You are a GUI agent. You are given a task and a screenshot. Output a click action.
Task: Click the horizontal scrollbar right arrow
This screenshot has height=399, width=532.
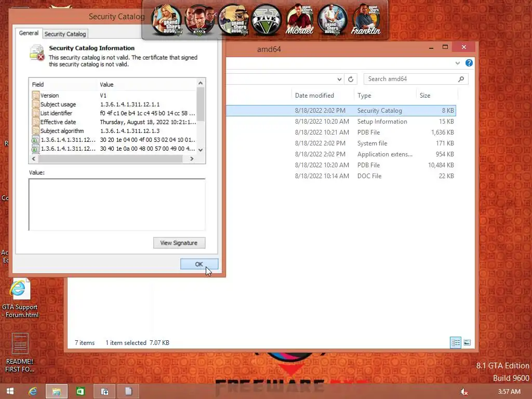click(x=192, y=158)
